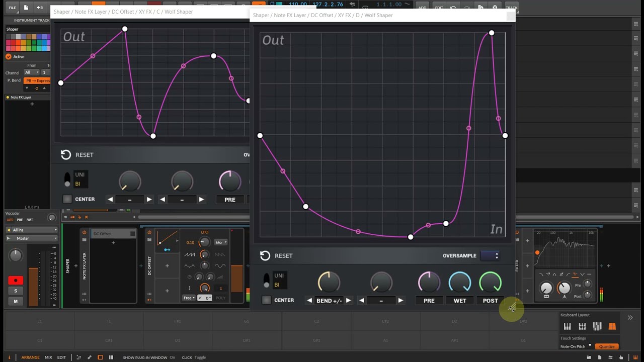This screenshot has width=644, height=362.
Task: Next option arrow beside BEND +/- selector
Action: [x=348, y=300]
